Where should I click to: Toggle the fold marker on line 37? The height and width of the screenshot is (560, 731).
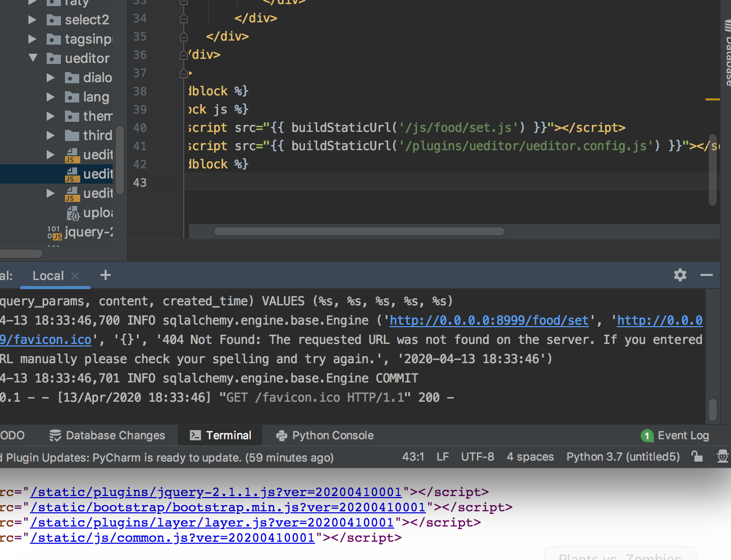coord(184,74)
